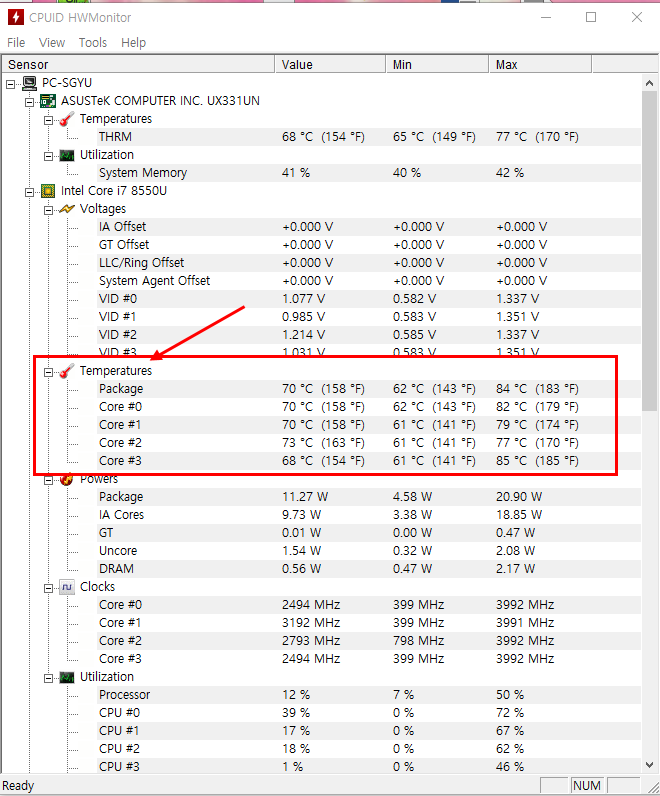Click the Value column header
660x796 pixels.
(x=330, y=64)
